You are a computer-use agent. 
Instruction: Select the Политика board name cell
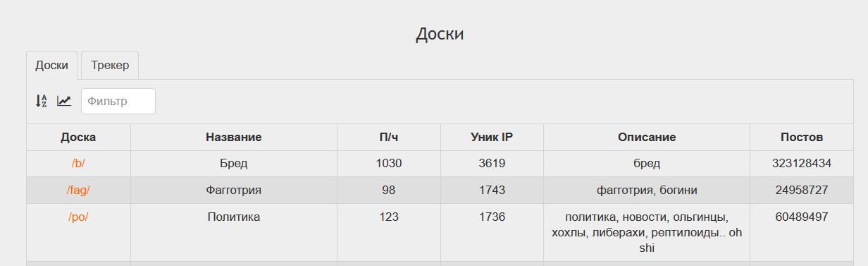click(234, 232)
